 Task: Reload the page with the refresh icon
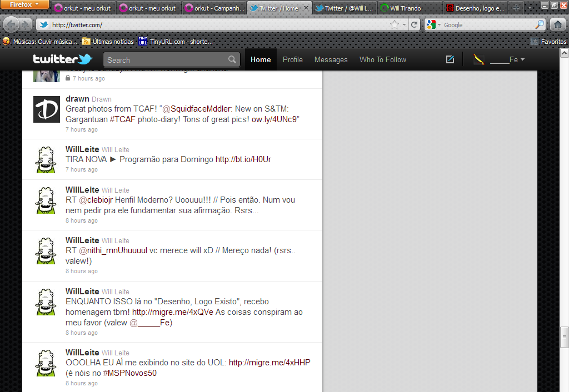click(x=414, y=24)
